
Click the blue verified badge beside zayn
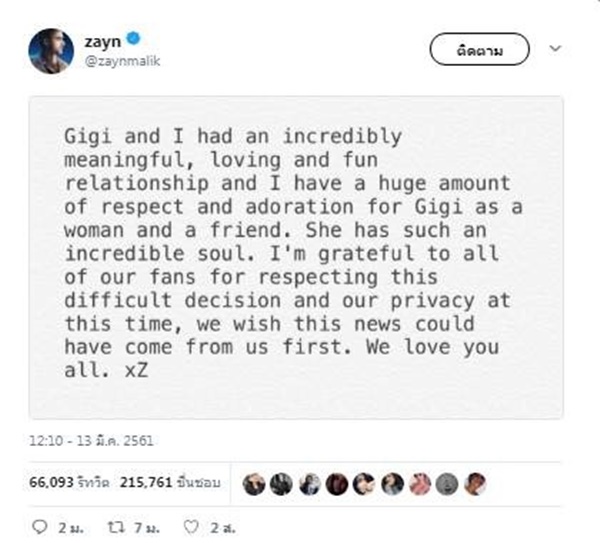134,40
